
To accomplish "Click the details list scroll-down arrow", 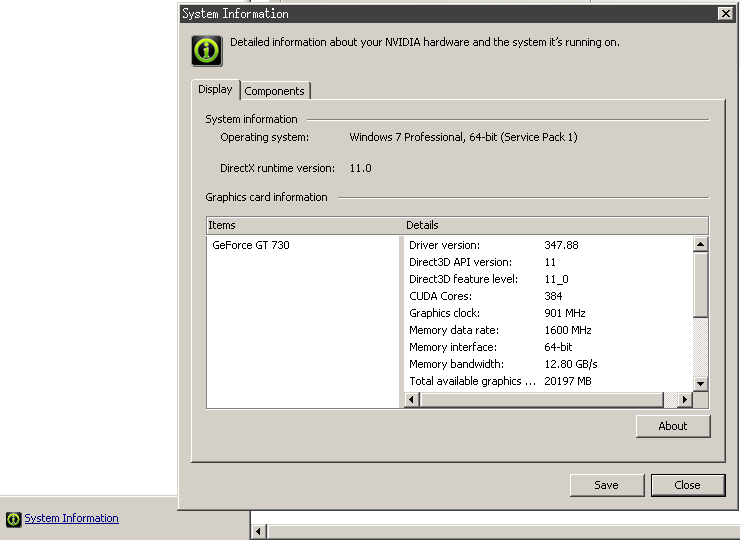I will pyautogui.click(x=700, y=383).
